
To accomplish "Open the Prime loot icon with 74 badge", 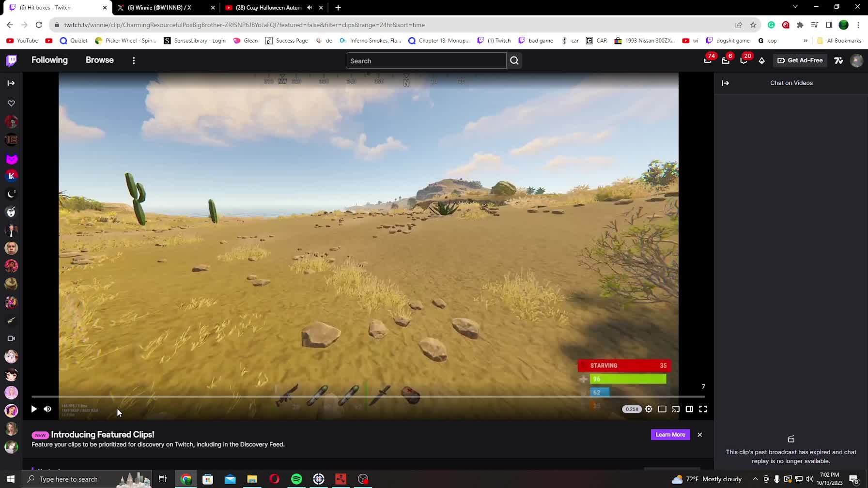I will [708, 61].
